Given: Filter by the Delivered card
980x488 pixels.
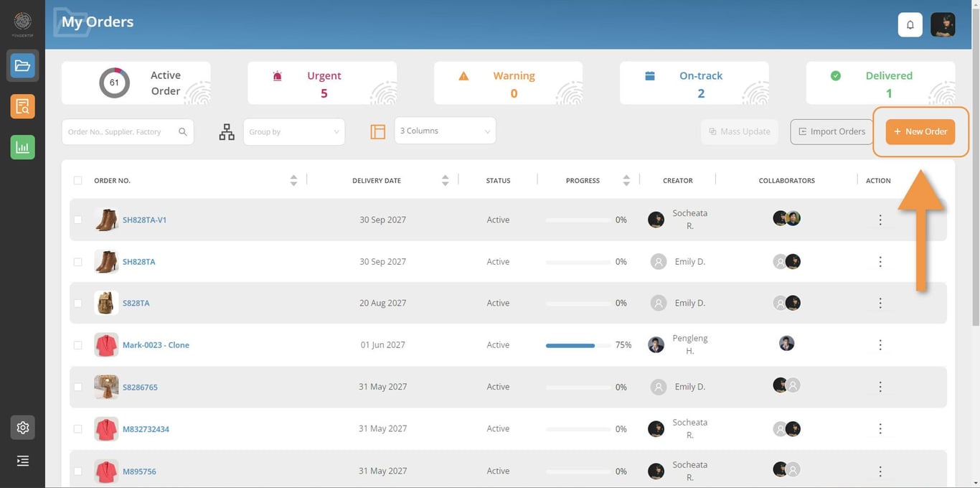Looking at the screenshot, I should [x=880, y=83].
